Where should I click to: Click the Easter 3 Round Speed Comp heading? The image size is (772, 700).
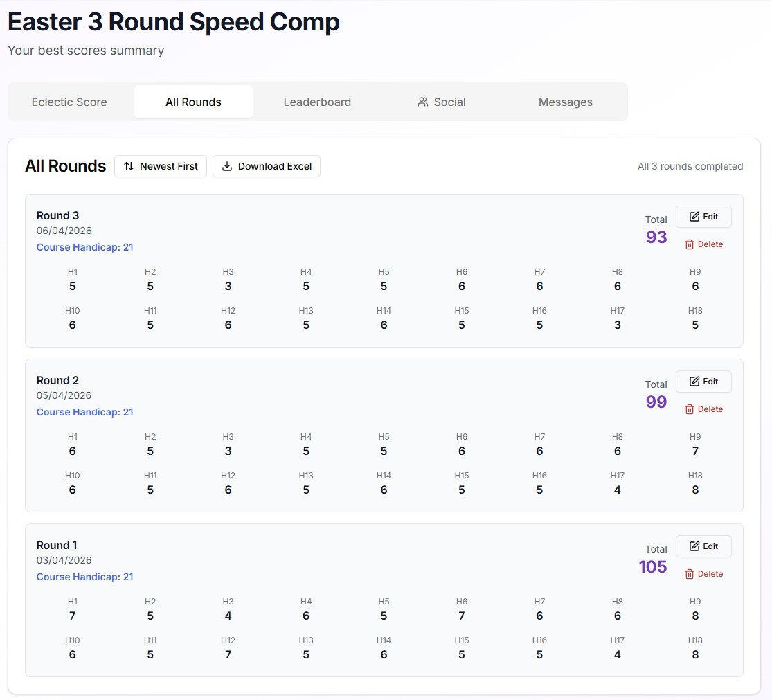(x=174, y=22)
